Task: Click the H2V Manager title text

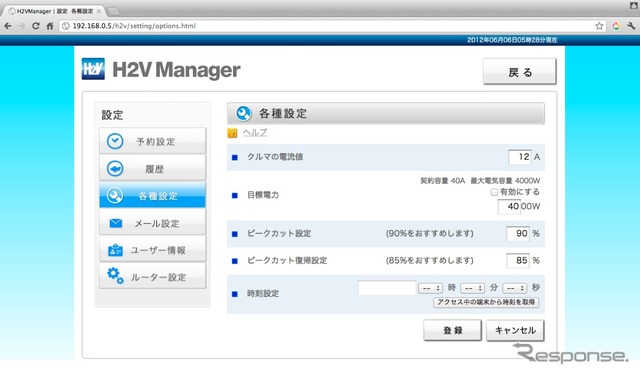Action: [x=176, y=69]
